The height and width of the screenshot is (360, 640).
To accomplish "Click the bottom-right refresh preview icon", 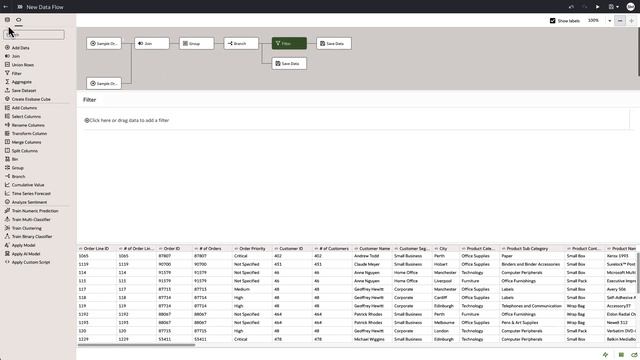I will pyautogui.click(x=634, y=355).
